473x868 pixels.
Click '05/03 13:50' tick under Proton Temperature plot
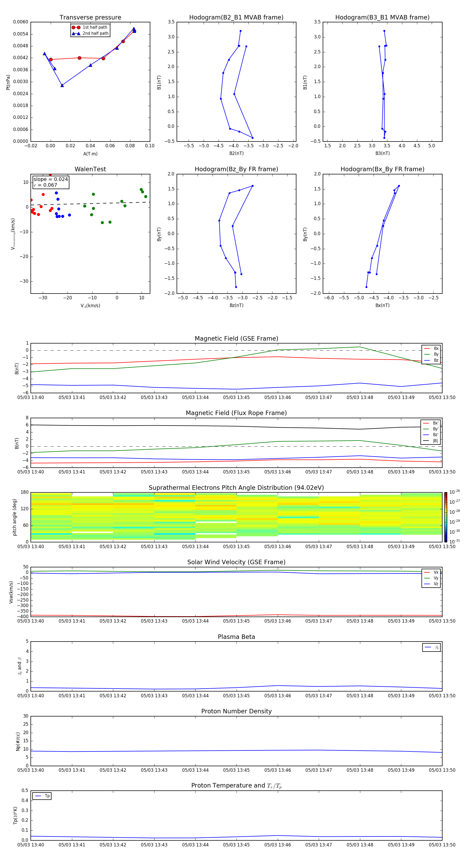(442, 845)
